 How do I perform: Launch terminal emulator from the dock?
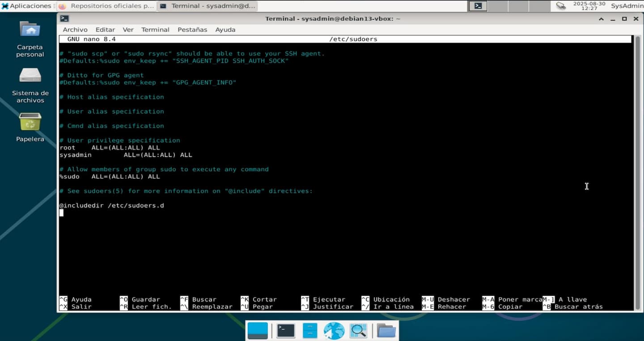285,331
